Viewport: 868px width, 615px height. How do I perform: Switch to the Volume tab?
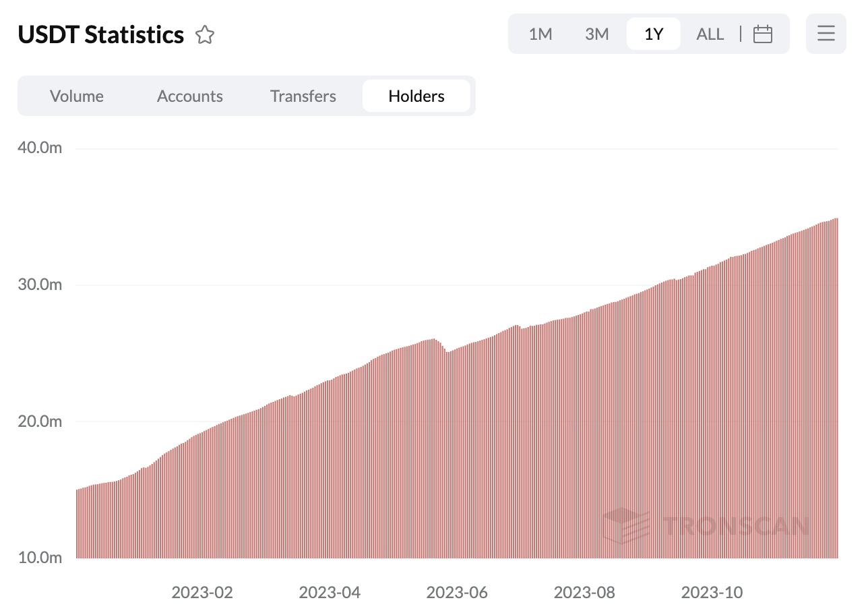[x=77, y=96]
